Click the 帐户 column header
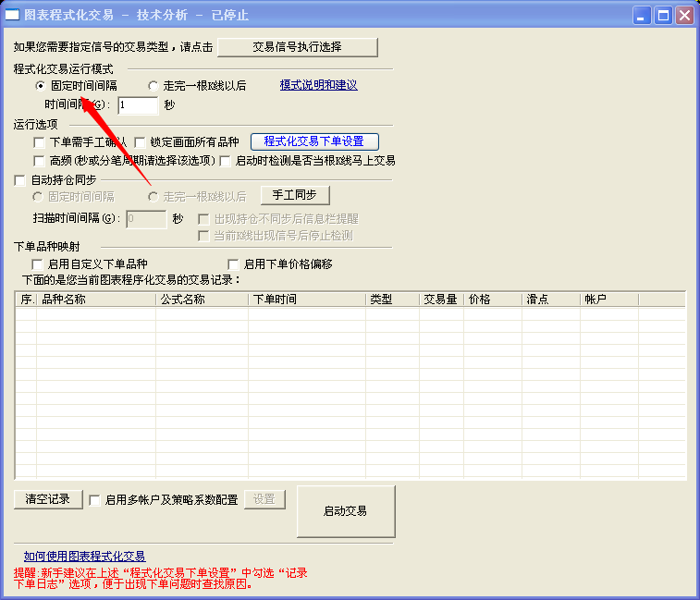This screenshot has height=600, width=700. (x=609, y=300)
